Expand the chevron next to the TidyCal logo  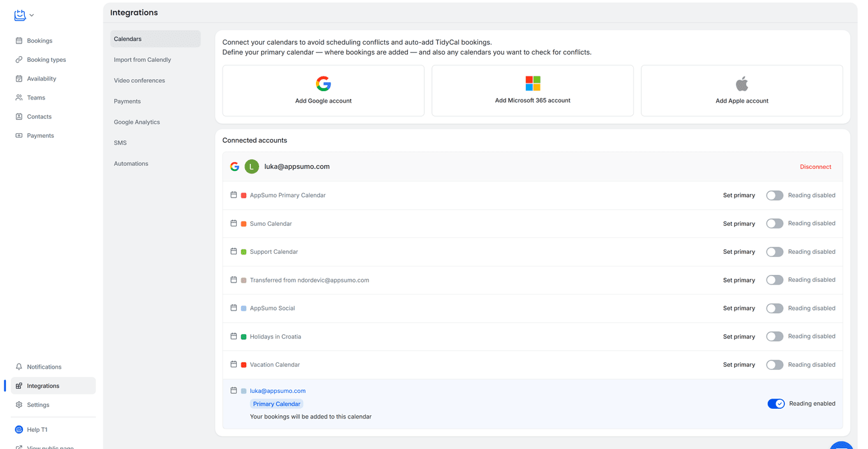(30, 15)
